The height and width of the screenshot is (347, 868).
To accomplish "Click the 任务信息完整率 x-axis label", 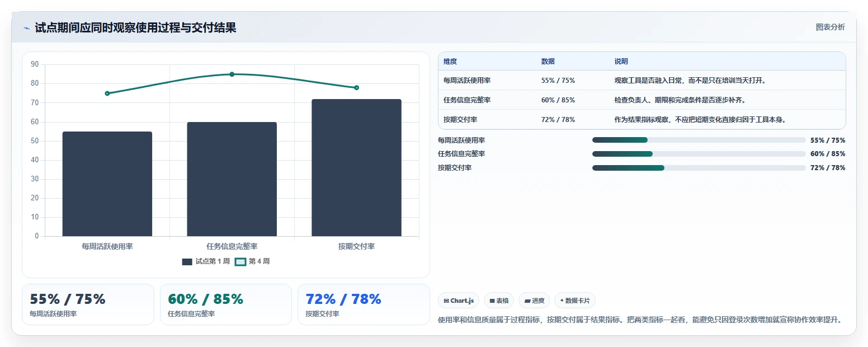I will [x=232, y=246].
